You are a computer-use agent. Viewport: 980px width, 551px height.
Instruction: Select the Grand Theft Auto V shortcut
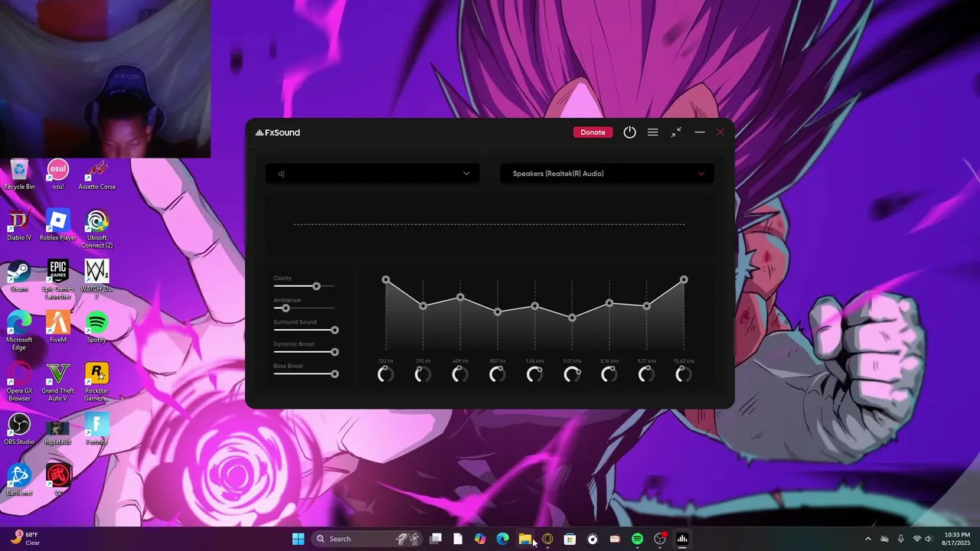click(x=58, y=383)
